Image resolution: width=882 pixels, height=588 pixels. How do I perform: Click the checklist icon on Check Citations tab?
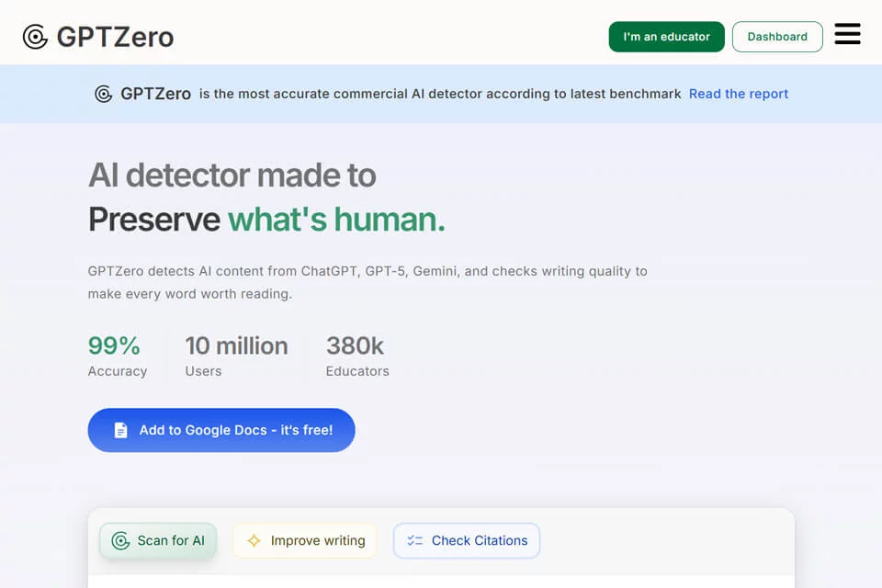point(414,541)
